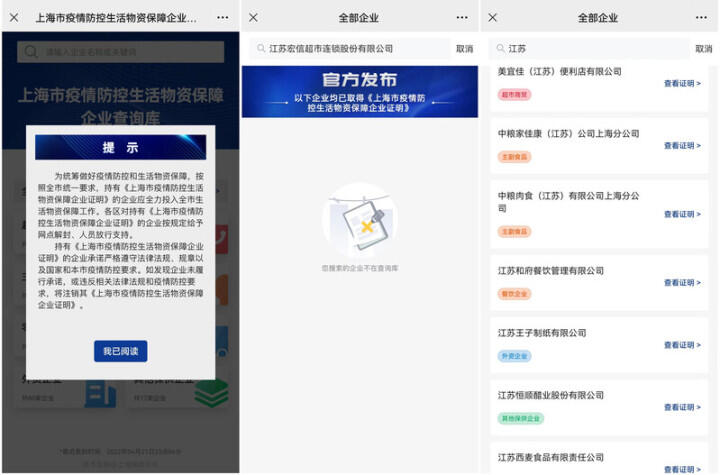Click magnifier icon in the 江苏 search bar
The width and height of the screenshot is (720, 475).
pyautogui.click(x=498, y=48)
